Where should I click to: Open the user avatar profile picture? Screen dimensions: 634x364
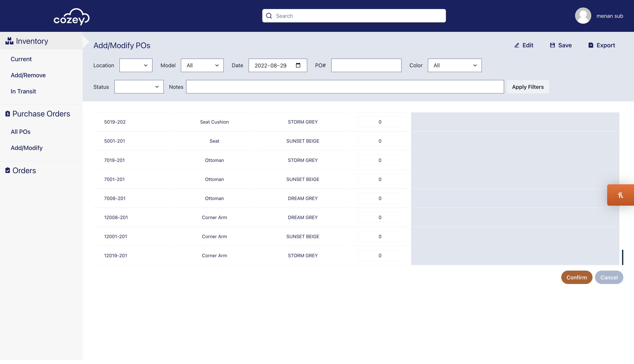(583, 16)
